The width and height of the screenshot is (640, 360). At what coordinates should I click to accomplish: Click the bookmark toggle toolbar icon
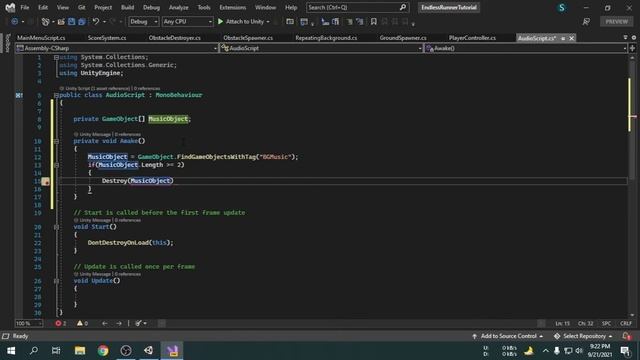tap(373, 22)
